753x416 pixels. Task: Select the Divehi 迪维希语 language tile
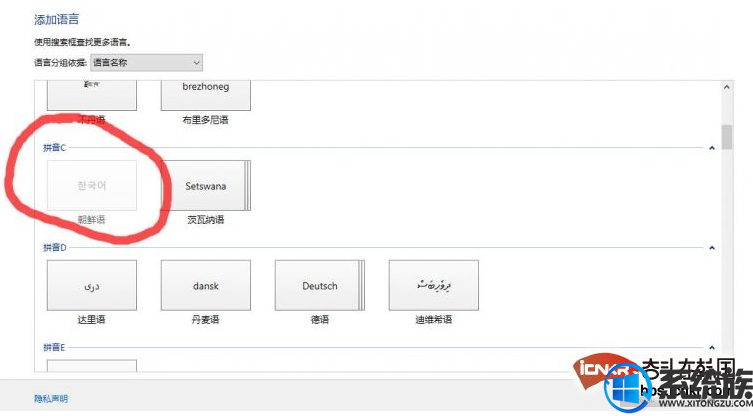[x=434, y=285]
